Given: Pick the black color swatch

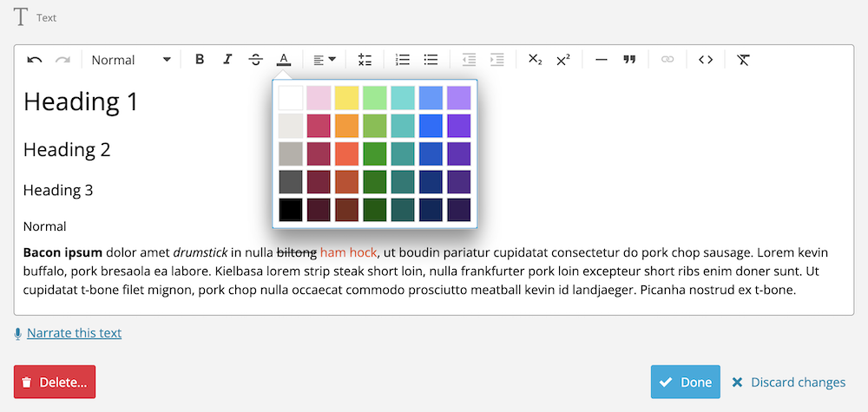Looking at the screenshot, I should point(291,210).
